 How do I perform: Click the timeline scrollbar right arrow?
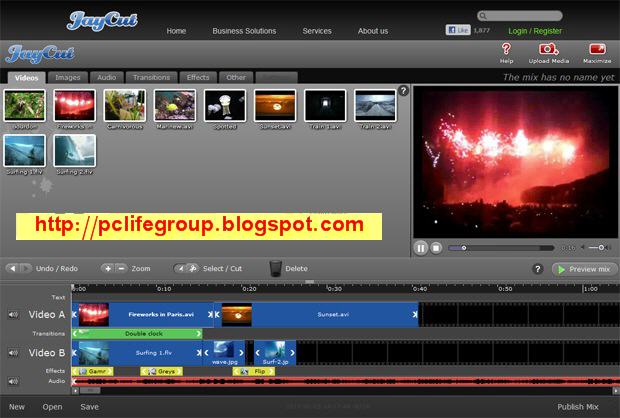tap(616, 390)
